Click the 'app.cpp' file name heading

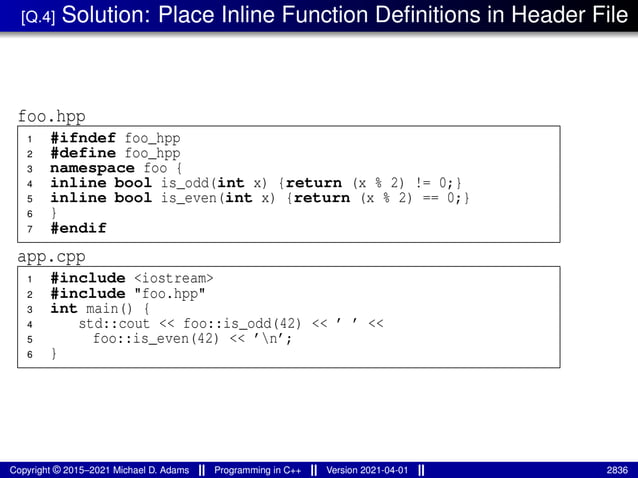(x=52, y=257)
